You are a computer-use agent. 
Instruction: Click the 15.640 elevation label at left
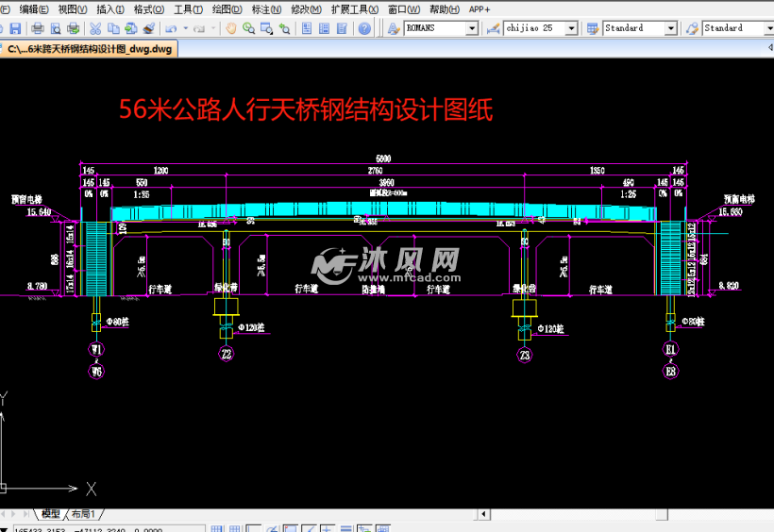39,211
